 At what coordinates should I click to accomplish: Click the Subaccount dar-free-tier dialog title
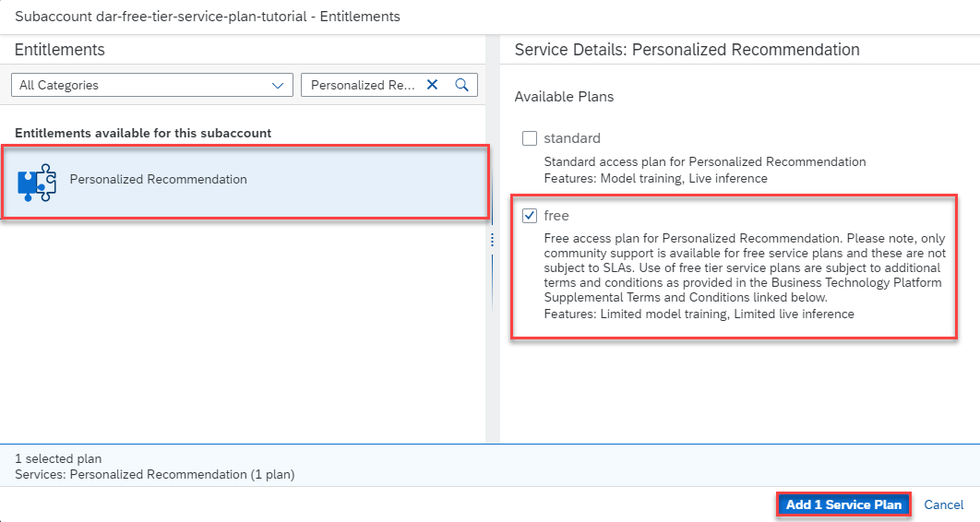click(x=208, y=17)
